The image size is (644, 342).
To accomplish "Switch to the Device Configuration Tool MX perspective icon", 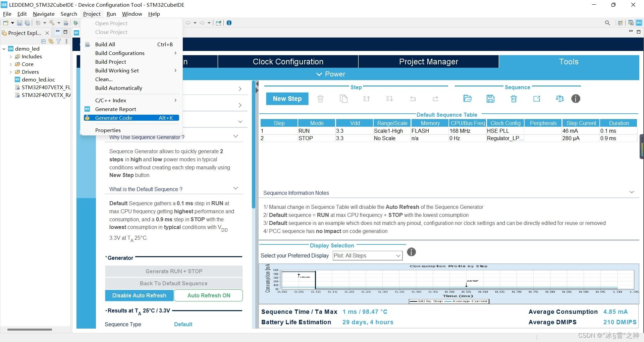I will pyautogui.click(x=639, y=23).
